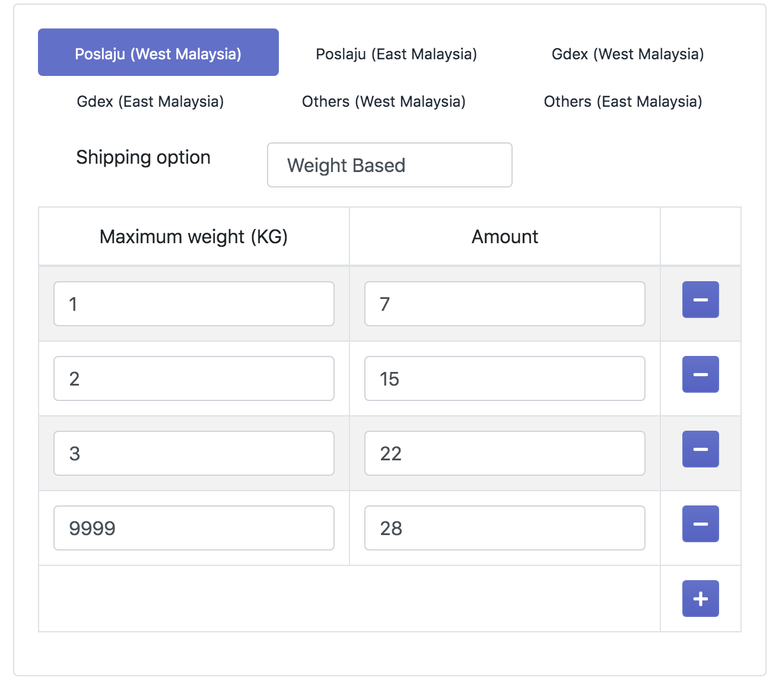This screenshot has height=700, width=782.
Task: Focus the amount field showing 15
Action: (x=504, y=378)
